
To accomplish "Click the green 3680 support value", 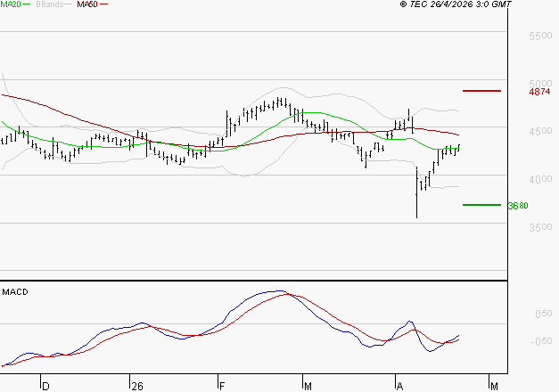I will [x=518, y=206].
